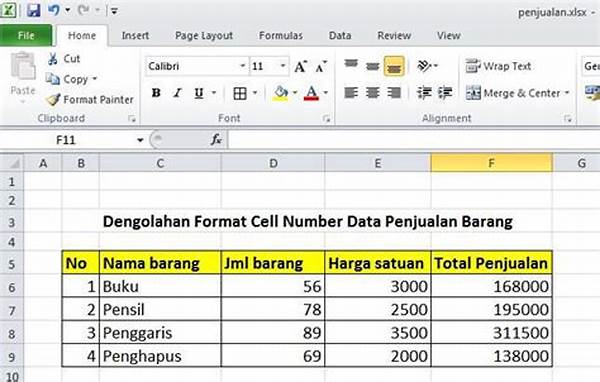
Task: Click the green File button
Action: tap(26, 36)
